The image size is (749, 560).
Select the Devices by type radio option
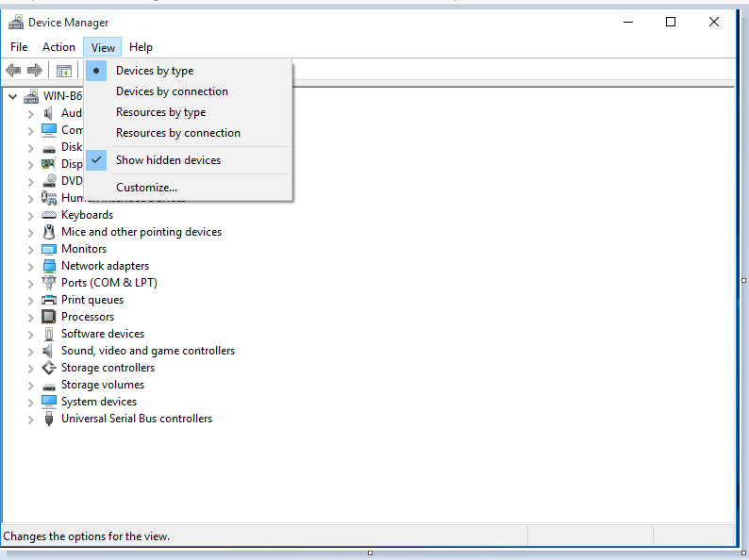coord(189,71)
